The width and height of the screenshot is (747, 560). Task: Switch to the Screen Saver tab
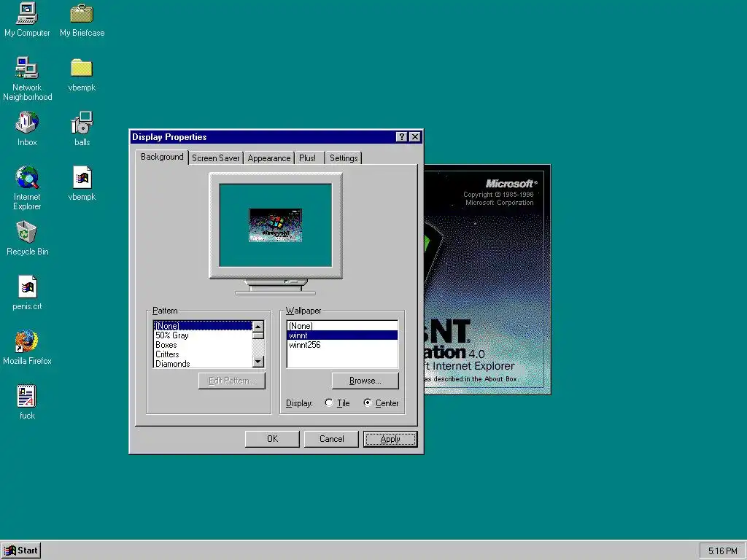[x=216, y=158]
